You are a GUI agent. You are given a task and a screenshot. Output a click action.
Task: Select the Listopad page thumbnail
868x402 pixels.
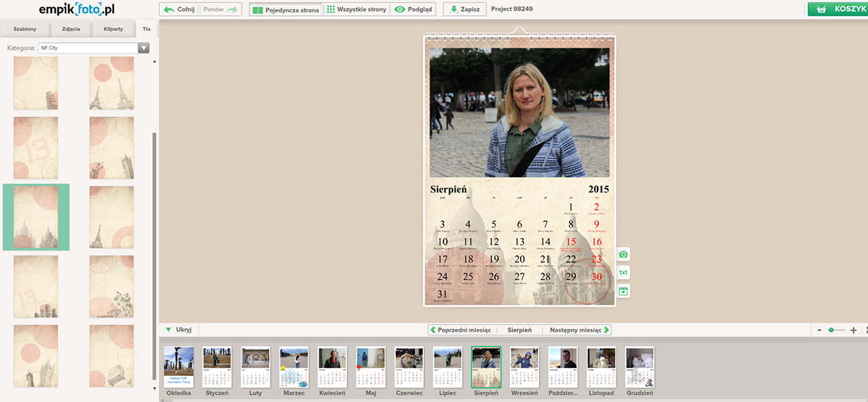pyautogui.click(x=602, y=367)
